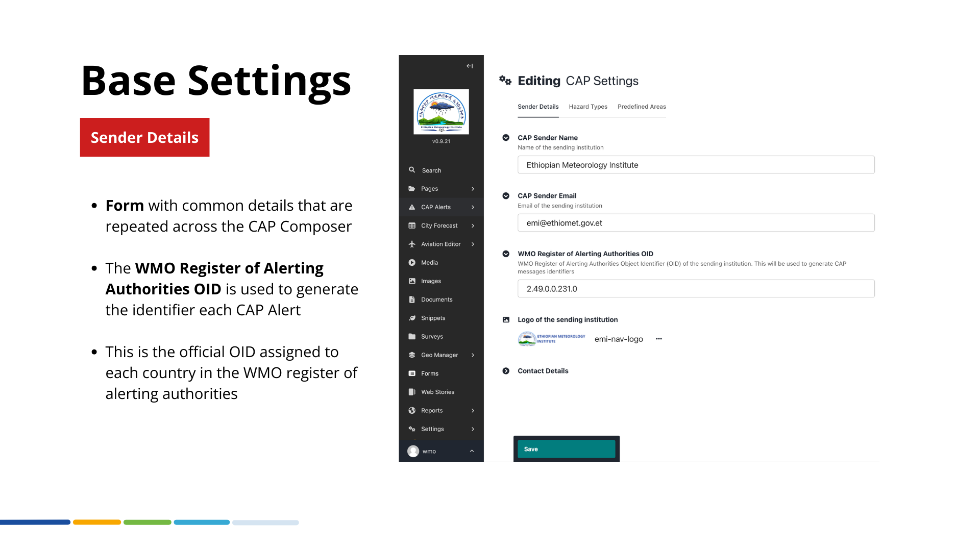This screenshot has height=551, width=980.
Task: Click the v0.9.21 version label
Action: (x=441, y=141)
